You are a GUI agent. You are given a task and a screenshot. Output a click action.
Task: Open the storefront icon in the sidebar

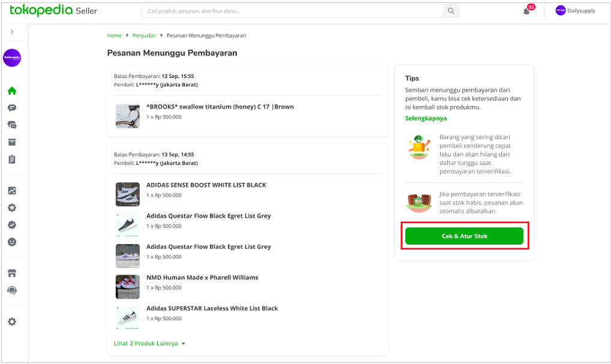click(x=12, y=273)
